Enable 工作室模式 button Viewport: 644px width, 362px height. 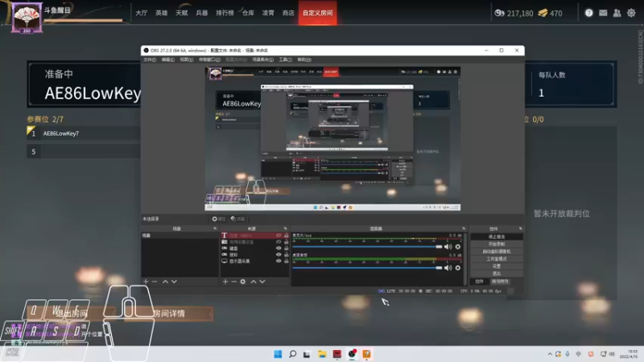pos(497,259)
